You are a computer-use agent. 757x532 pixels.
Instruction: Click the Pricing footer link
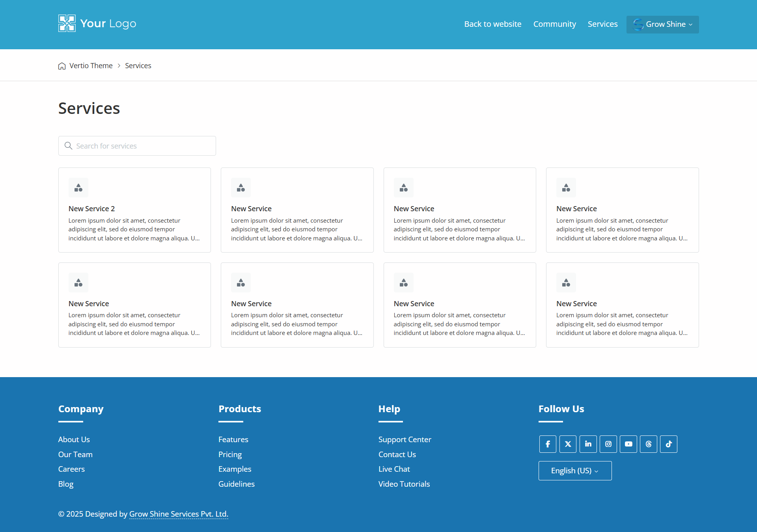tap(230, 454)
